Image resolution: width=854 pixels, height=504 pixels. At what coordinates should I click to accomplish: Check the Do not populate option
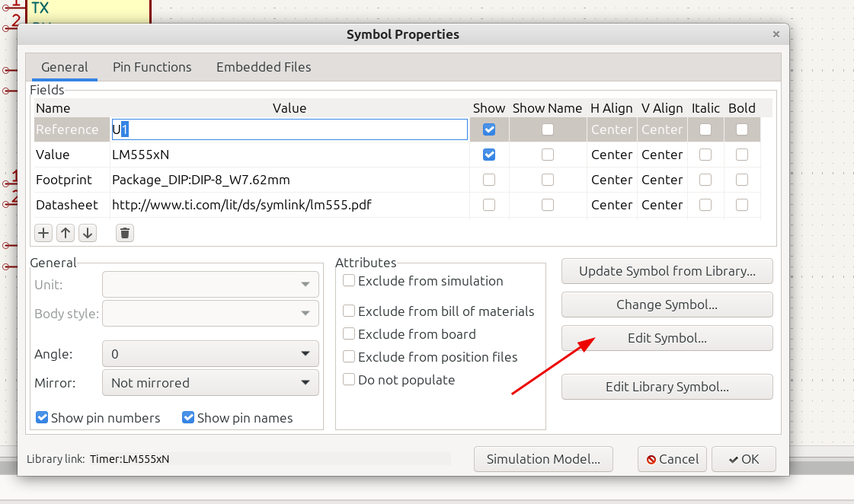click(349, 379)
